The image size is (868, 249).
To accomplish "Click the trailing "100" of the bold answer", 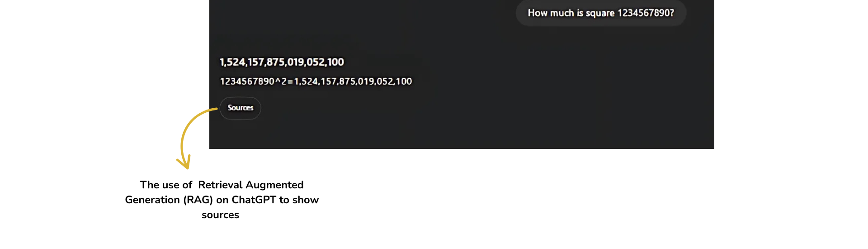I will tap(335, 62).
